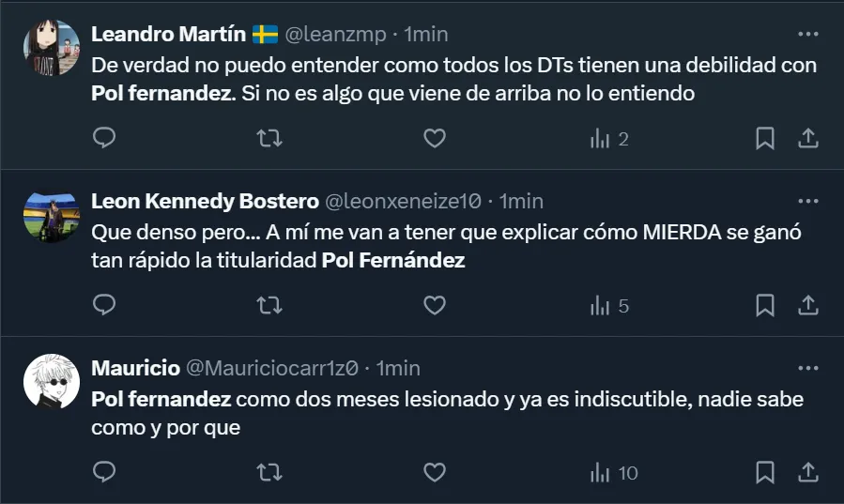Share Leon Kennedy Bostero's tweet
This screenshot has width=844, height=504.
pyautogui.click(x=807, y=306)
